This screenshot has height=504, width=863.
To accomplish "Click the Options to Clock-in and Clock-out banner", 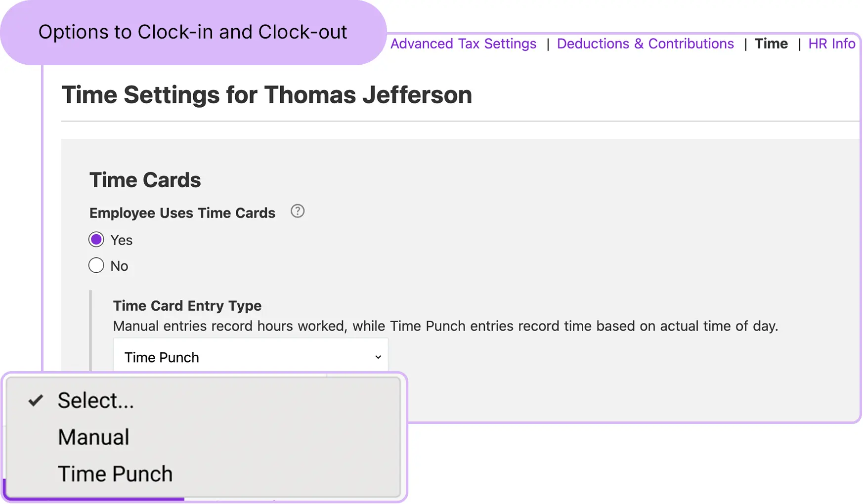I will tap(193, 32).
